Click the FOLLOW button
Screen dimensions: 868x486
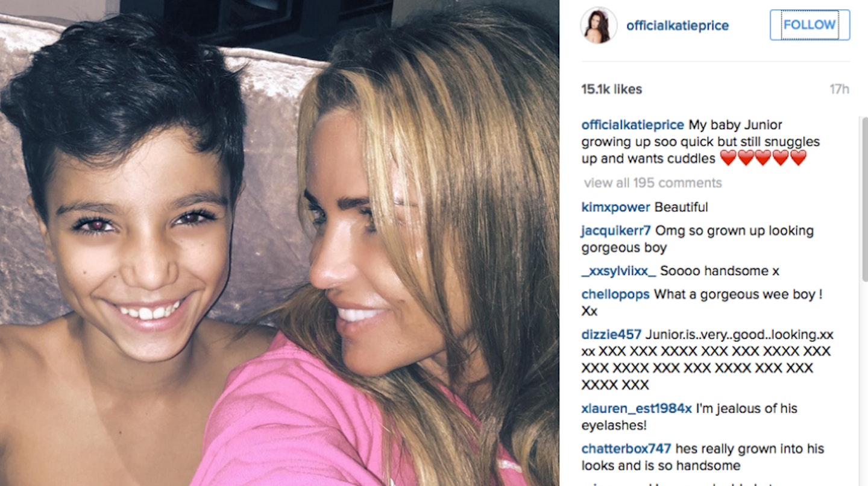tap(810, 25)
